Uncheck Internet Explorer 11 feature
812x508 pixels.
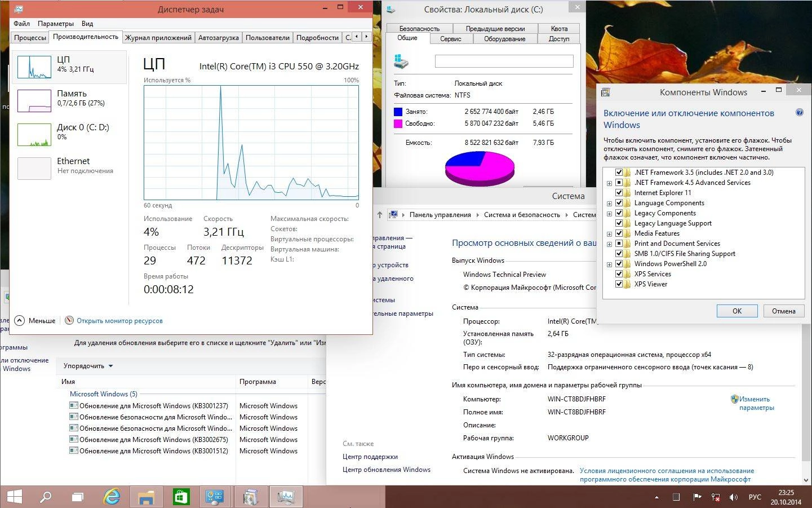click(619, 193)
